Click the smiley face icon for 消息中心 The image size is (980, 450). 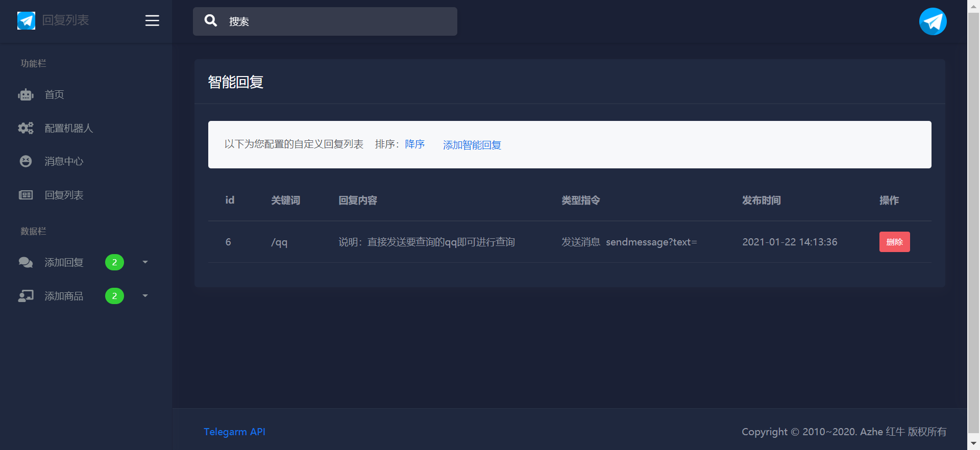pos(26,161)
